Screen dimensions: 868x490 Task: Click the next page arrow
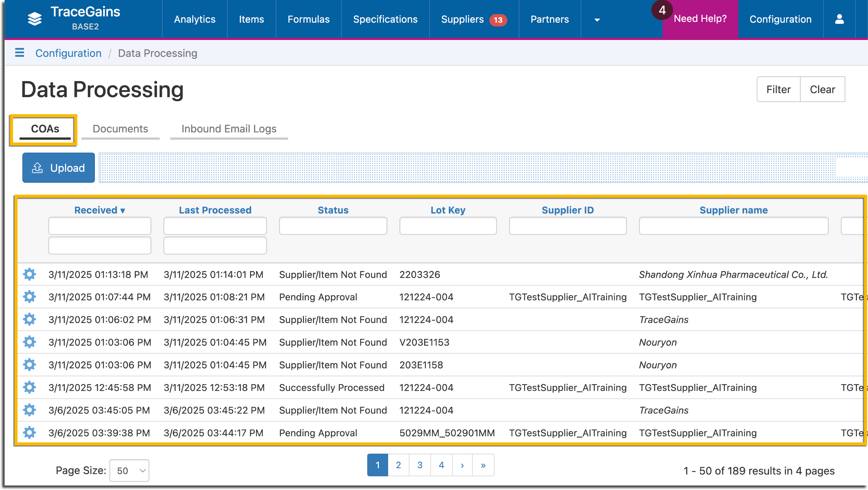click(x=462, y=465)
